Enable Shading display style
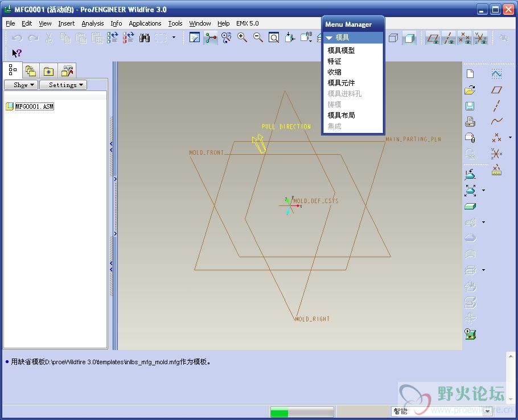The image size is (518, 420). coord(409,38)
